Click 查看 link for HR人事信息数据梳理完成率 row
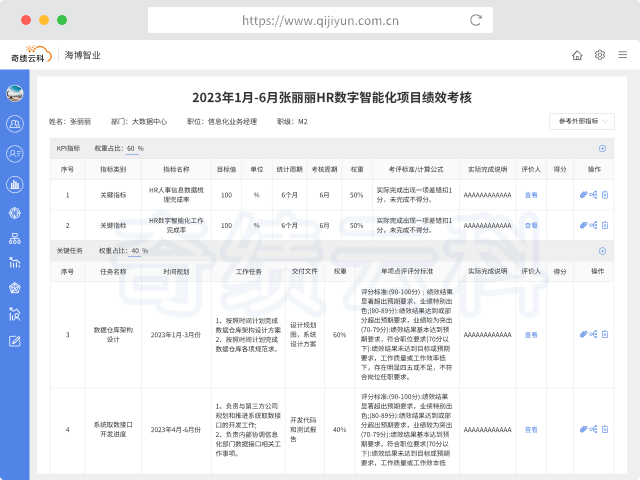640x480 pixels. [531, 195]
